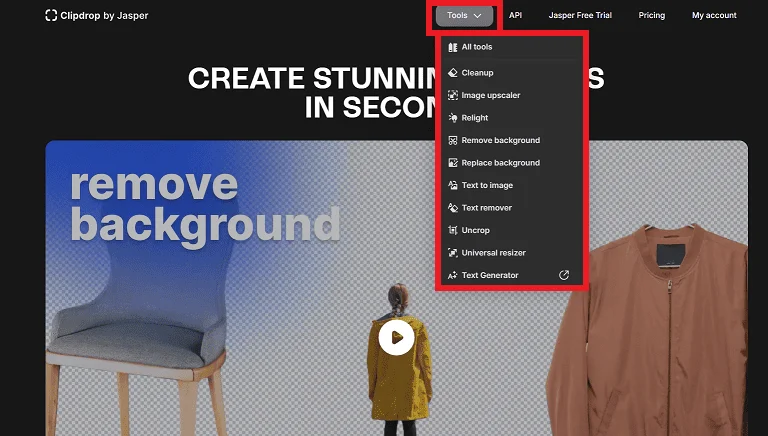Select Uncrop from the Tools menu
The height and width of the screenshot is (436, 768).
pyautogui.click(x=511, y=230)
